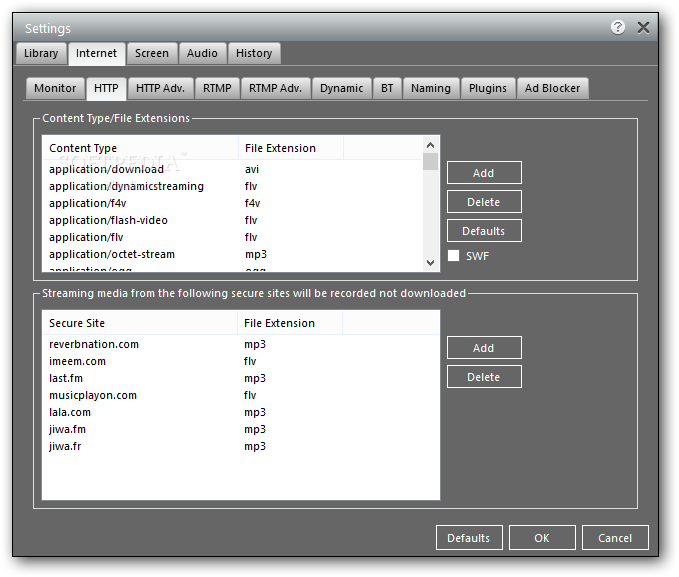Select the HTTP sub-tab
679x577 pixels.
[106, 88]
